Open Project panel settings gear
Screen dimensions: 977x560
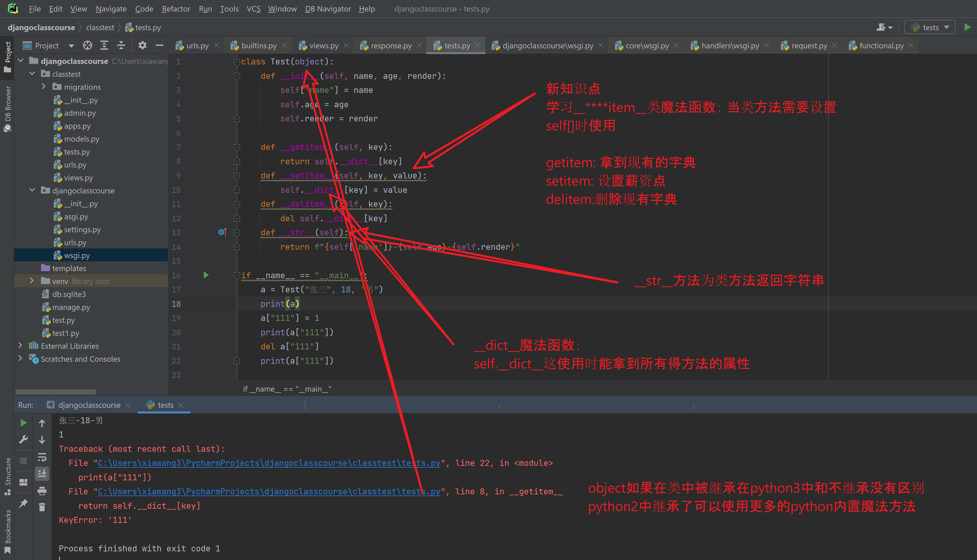pyautogui.click(x=142, y=45)
